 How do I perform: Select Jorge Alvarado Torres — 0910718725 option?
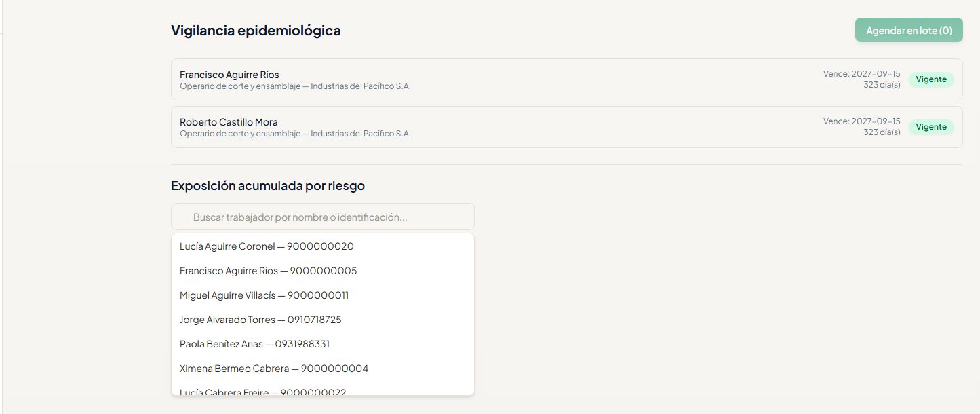(323, 320)
